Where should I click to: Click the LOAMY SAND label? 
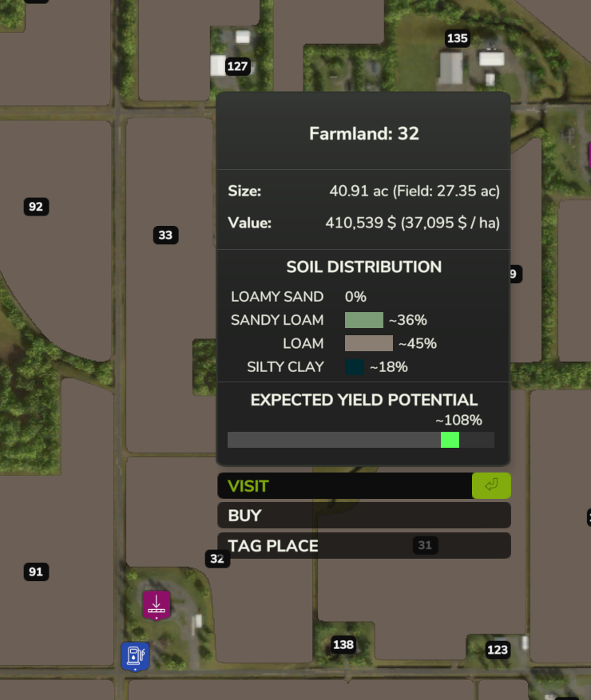[x=277, y=297]
